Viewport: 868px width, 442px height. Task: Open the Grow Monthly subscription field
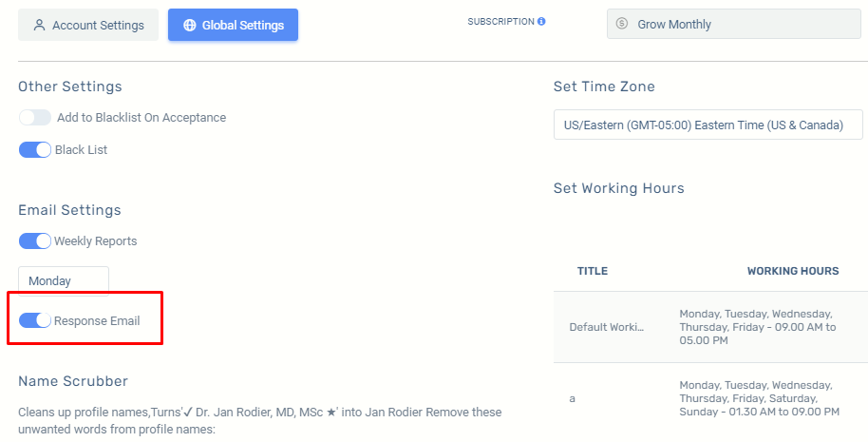coord(733,24)
